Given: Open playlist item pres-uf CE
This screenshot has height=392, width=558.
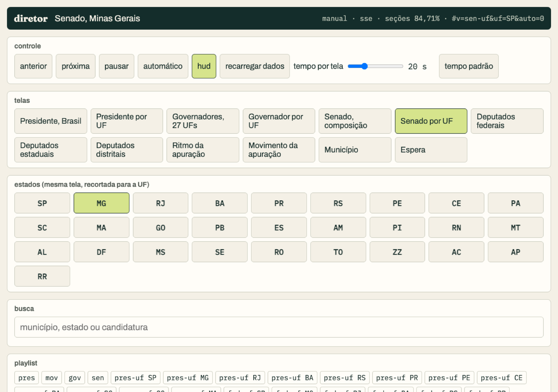Looking at the screenshot, I should tap(502, 378).
